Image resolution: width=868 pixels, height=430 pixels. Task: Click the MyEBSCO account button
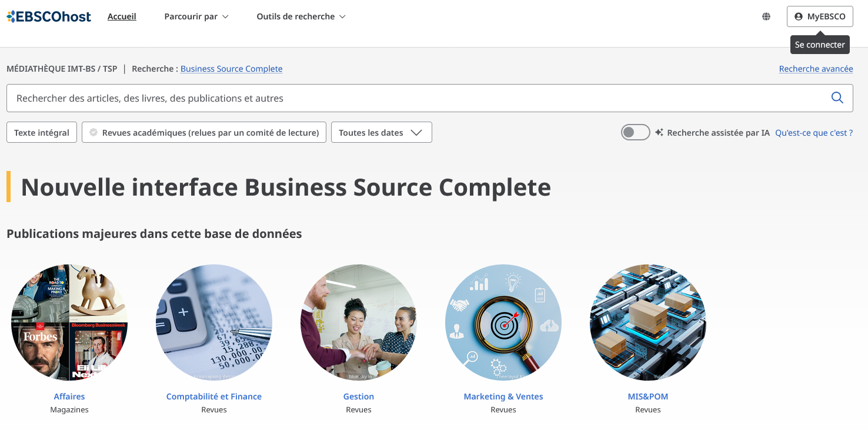(x=820, y=16)
